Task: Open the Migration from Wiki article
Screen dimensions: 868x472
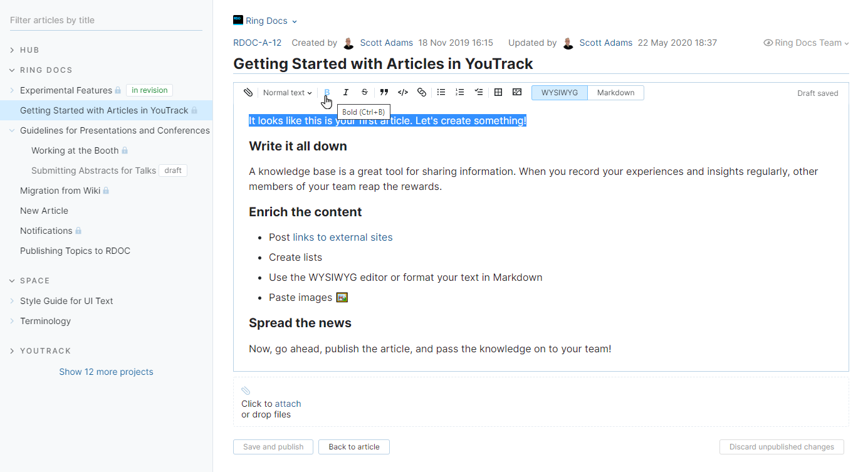Action: (x=60, y=191)
